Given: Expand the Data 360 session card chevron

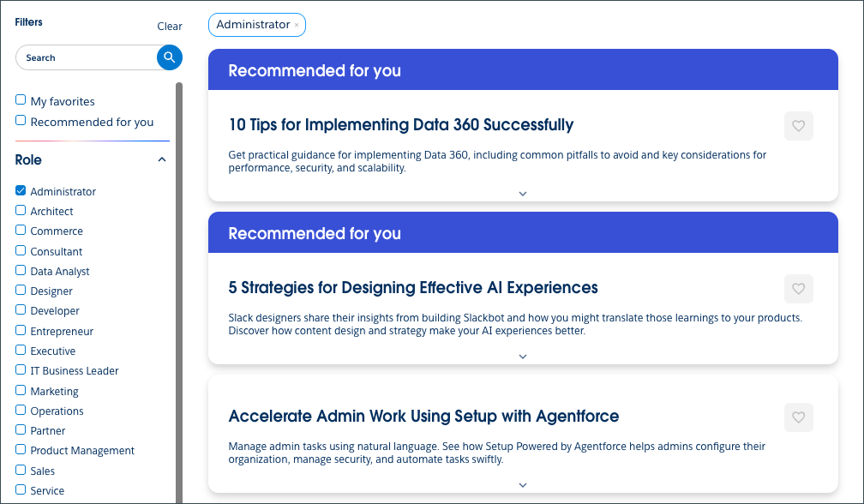Looking at the screenshot, I should 523,194.
